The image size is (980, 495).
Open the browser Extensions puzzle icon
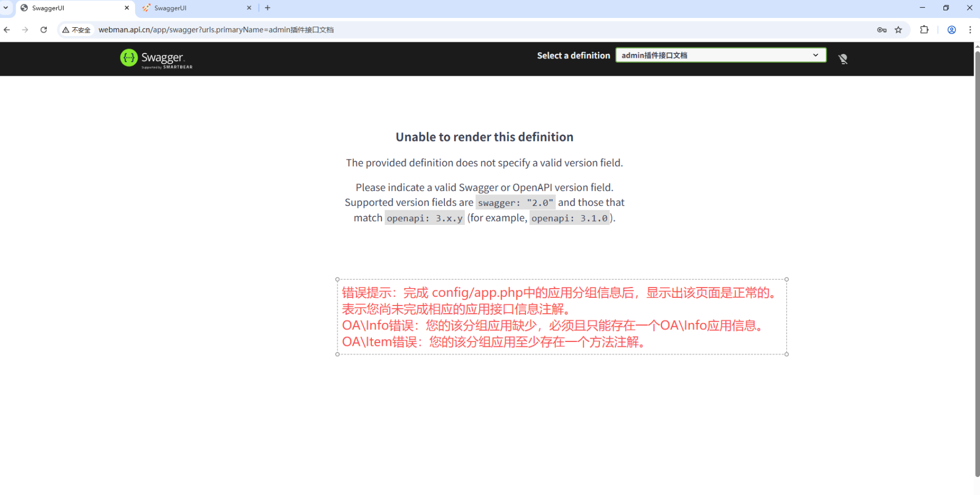tap(924, 30)
